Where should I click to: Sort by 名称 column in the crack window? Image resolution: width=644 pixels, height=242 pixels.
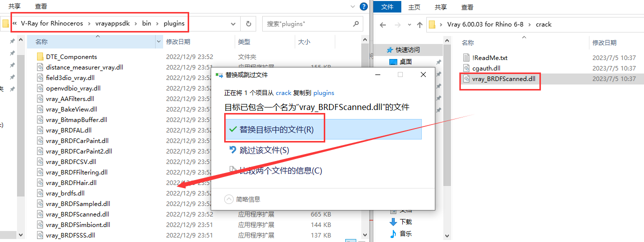(x=467, y=43)
